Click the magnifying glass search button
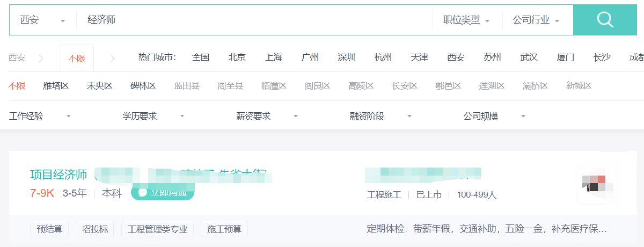Screen dimensions: 644x247 pos(605,20)
